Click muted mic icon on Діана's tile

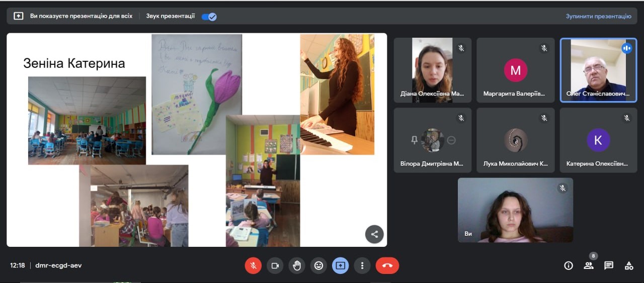pos(461,48)
